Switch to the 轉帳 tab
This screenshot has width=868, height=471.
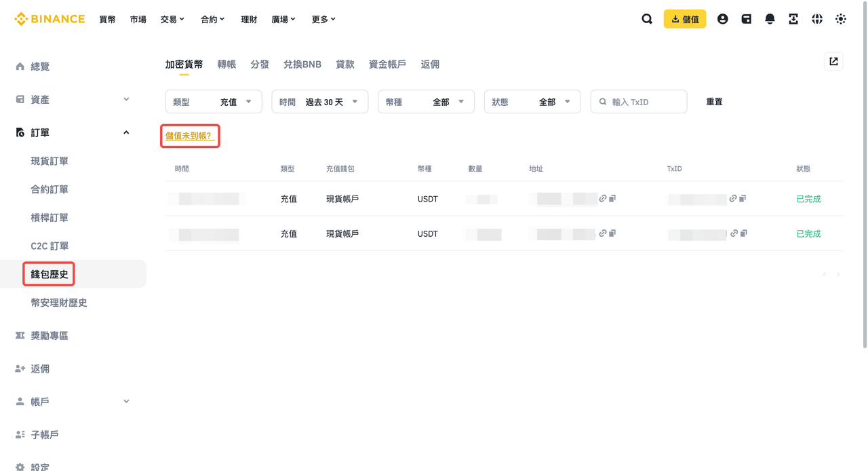[226, 64]
